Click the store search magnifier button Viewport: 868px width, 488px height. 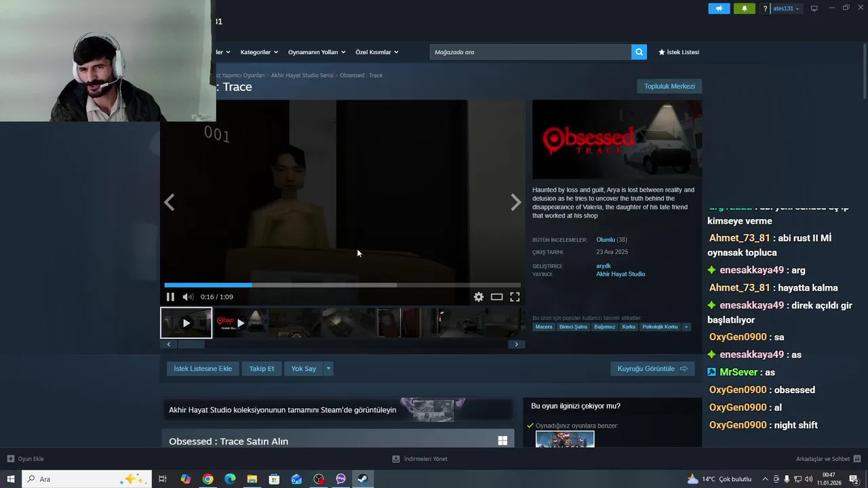point(639,52)
